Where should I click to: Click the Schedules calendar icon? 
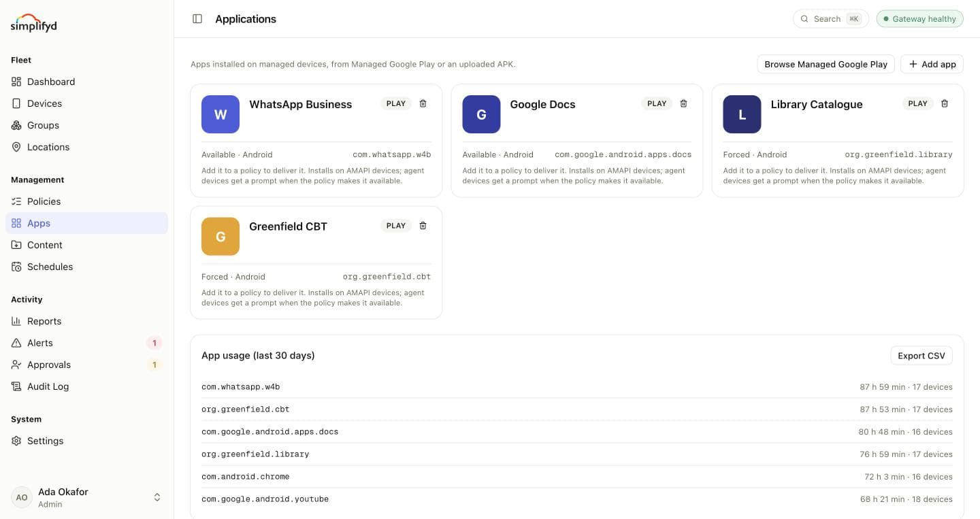coord(16,267)
